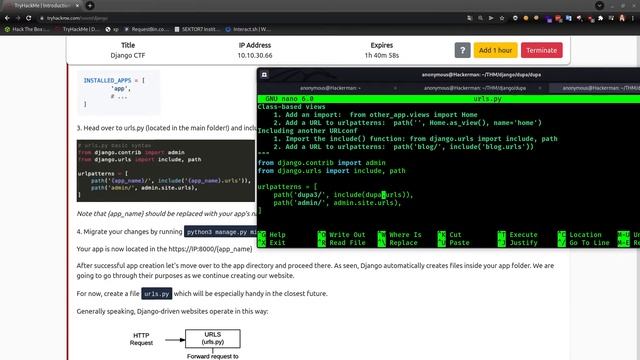Screen dimensions: 640x360
Task: Open the TryHackMe bookmark in bookmarks bar
Action: click(x=77, y=29)
